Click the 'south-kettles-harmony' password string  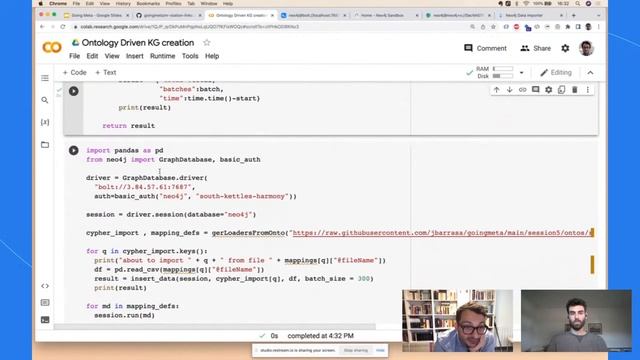[x=242, y=196]
